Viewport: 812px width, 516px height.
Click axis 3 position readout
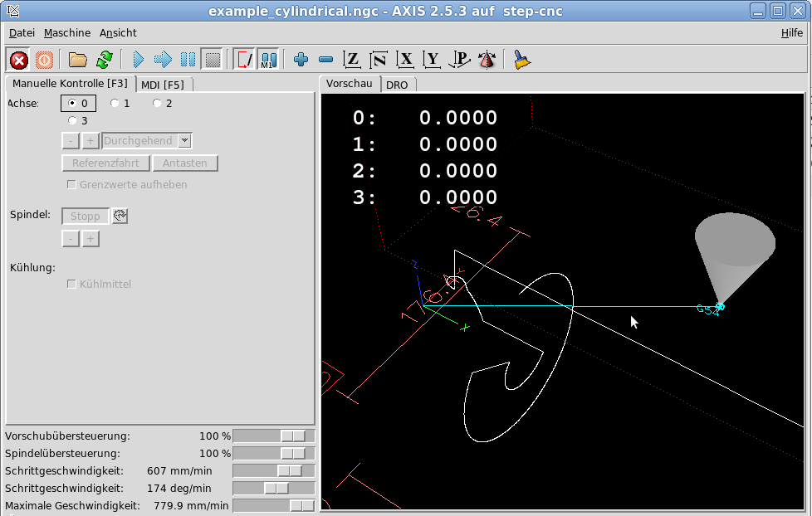click(424, 197)
